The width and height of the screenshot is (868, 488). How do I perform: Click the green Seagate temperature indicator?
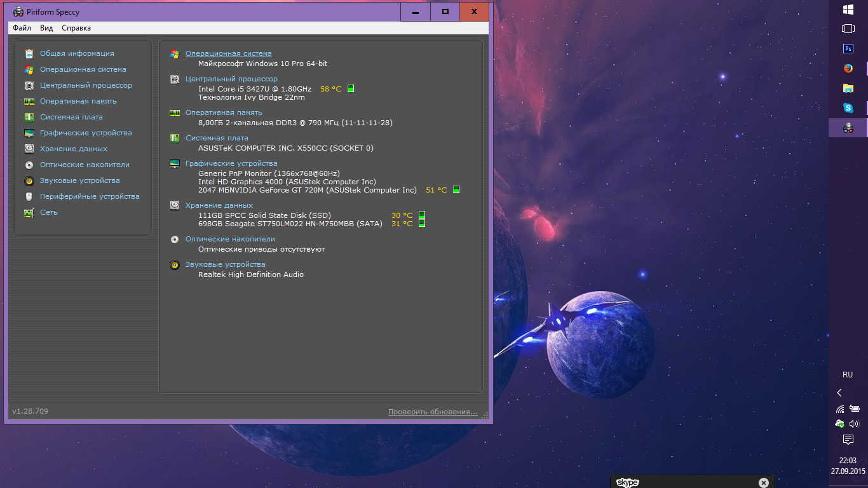click(x=422, y=224)
